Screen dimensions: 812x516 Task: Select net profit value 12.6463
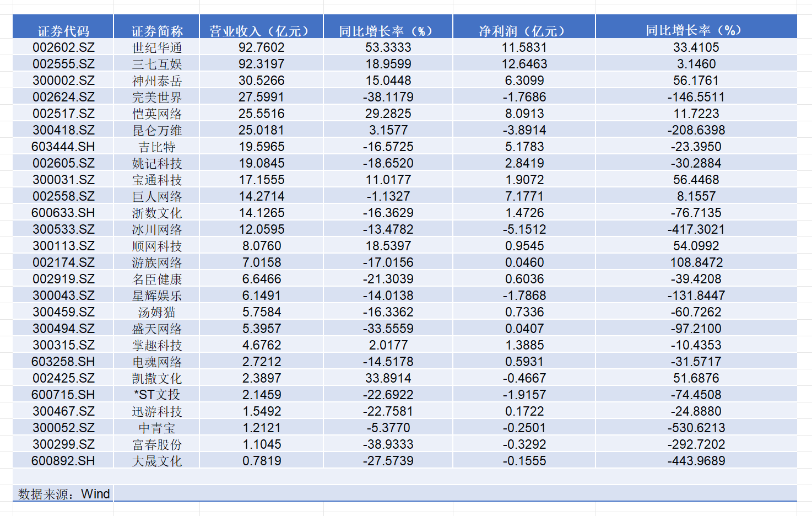pos(524,64)
